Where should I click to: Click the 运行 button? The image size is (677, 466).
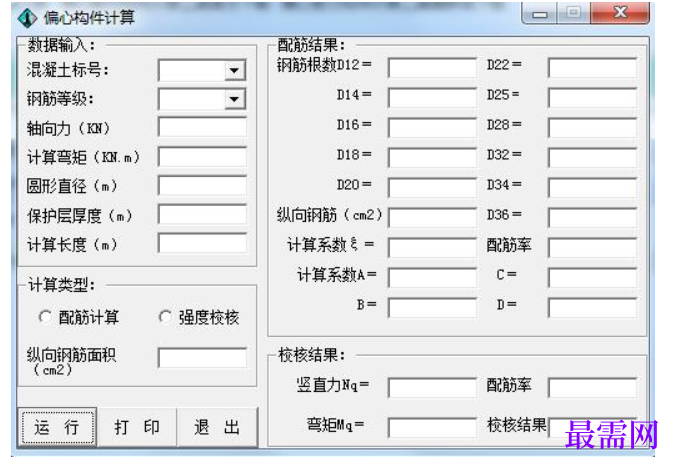(57, 427)
